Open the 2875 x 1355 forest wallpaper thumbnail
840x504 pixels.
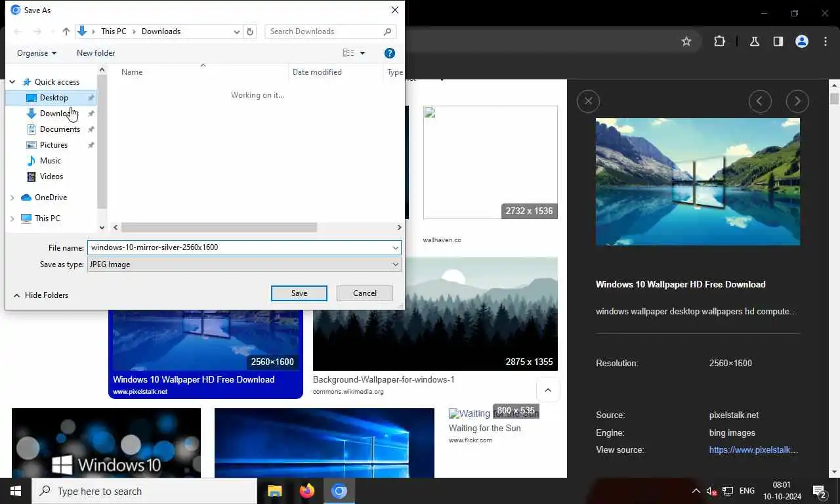pyautogui.click(x=435, y=314)
